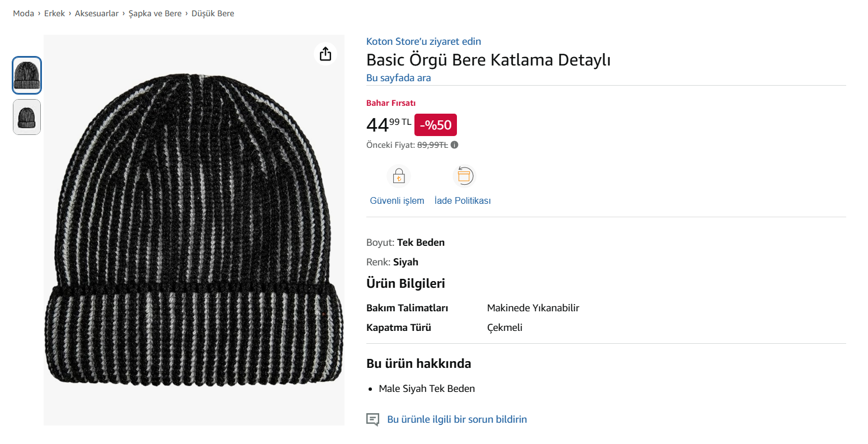The width and height of the screenshot is (868, 444).
Task: Click the Düşük Bere breadcrumb
Action: pyautogui.click(x=213, y=13)
